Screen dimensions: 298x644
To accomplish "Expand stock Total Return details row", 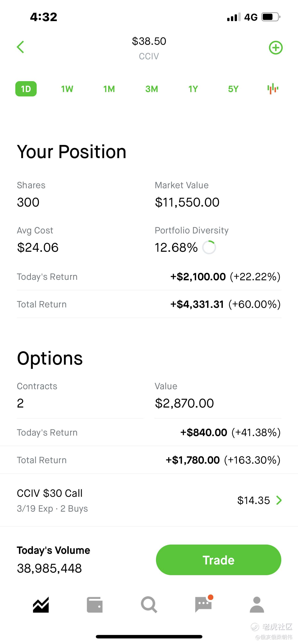I will click(x=149, y=304).
